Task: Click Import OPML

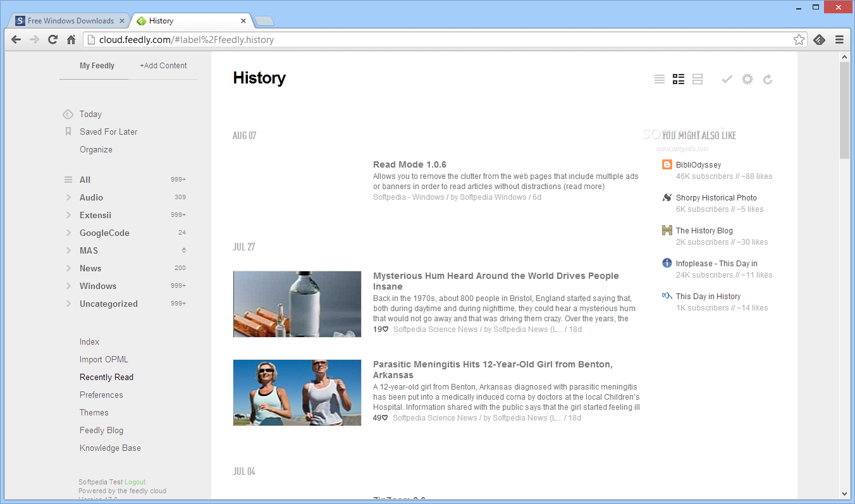Action: 104,360
